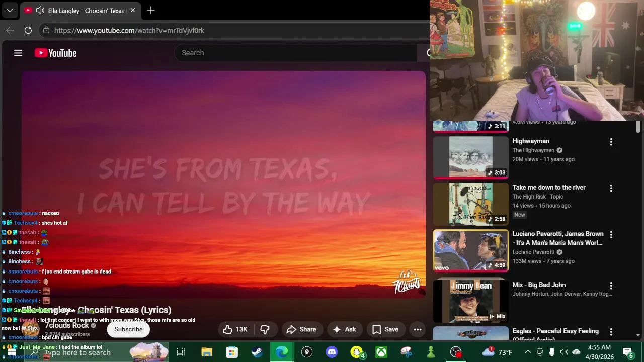Reload the YouTube page
The width and height of the screenshot is (644, 362).
click(28, 30)
